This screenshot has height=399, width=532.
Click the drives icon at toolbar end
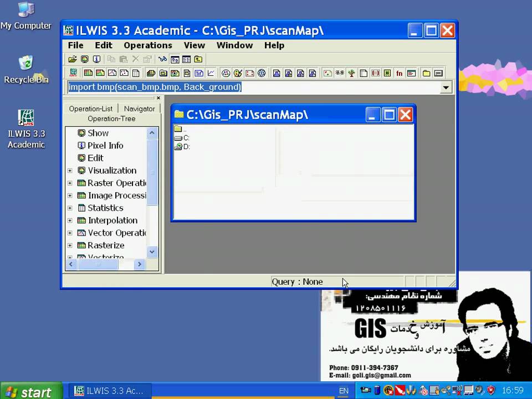point(438,73)
